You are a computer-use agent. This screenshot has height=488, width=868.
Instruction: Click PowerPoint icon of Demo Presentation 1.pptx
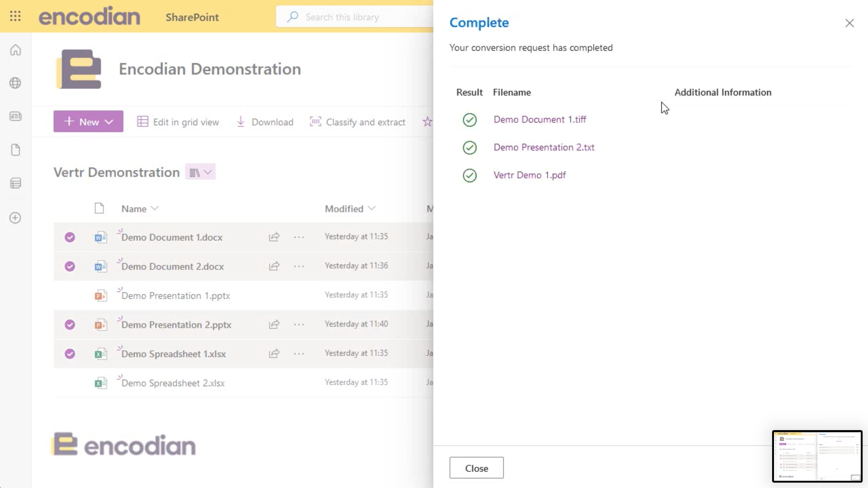click(x=100, y=296)
